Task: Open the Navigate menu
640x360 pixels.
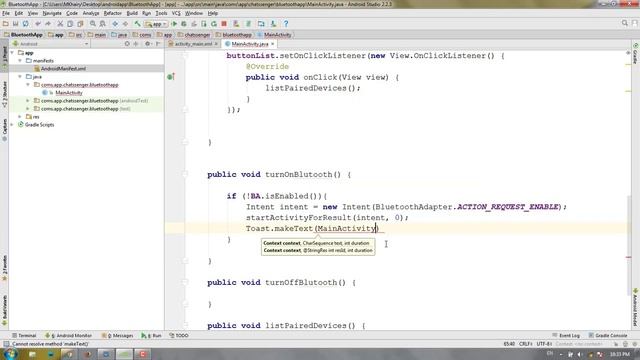Action: click(x=52, y=13)
